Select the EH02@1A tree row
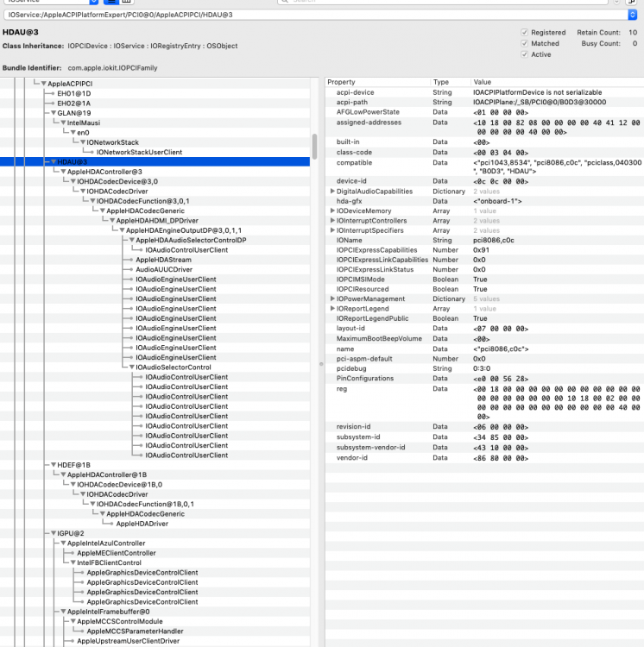Screen dimensions: 644x647 [x=155, y=104]
